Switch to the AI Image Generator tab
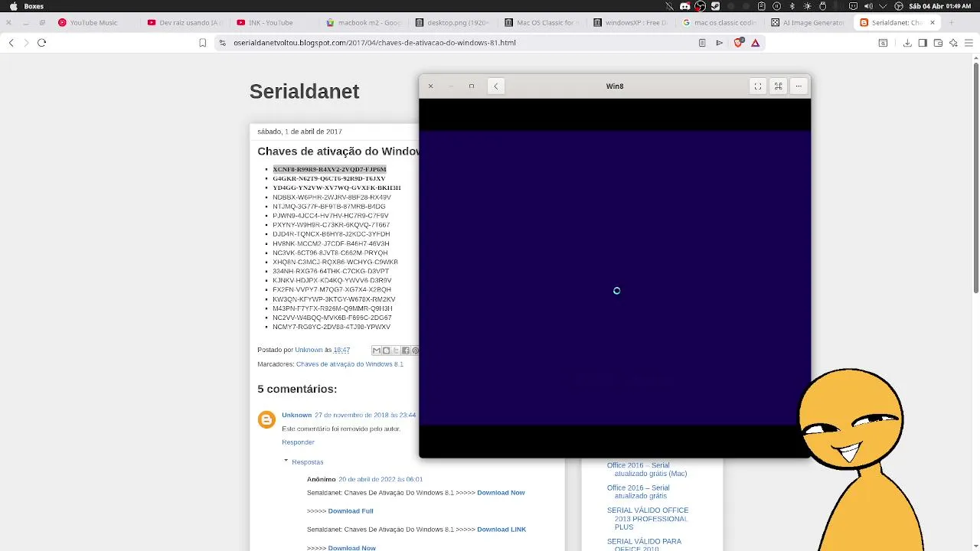980x551 pixels. 809,22
